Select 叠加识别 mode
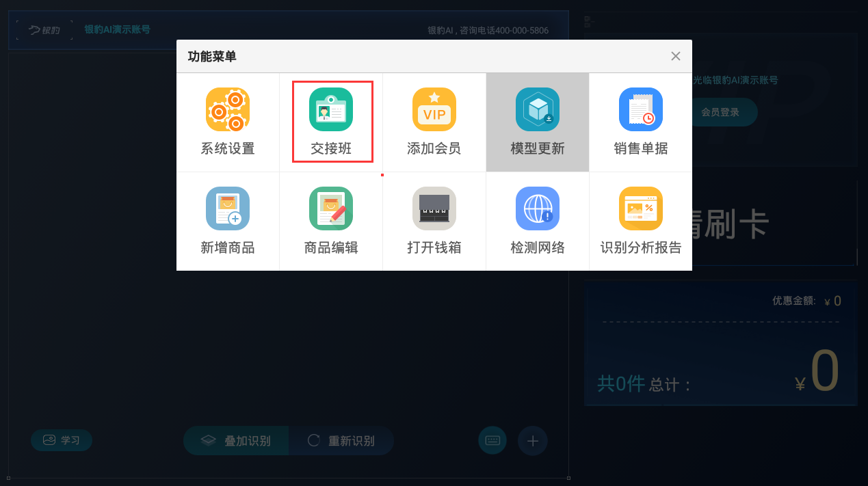Screen dimensions: 868x486 coord(237,441)
